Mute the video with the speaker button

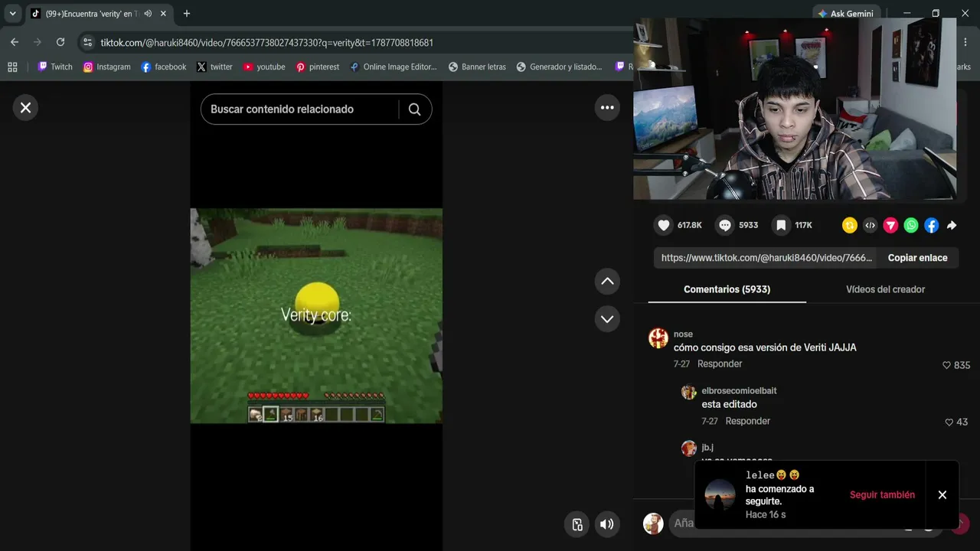coord(607,524)
